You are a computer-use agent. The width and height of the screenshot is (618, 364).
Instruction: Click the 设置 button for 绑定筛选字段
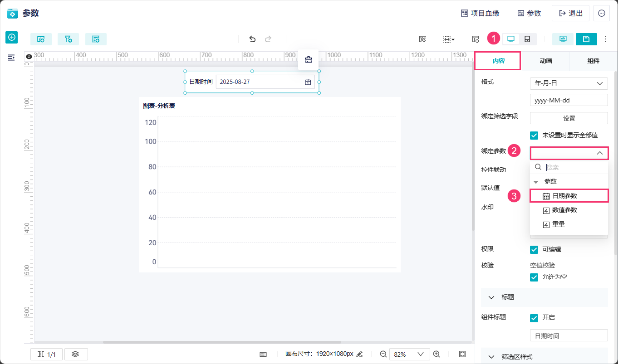click(x=569, y=118)
